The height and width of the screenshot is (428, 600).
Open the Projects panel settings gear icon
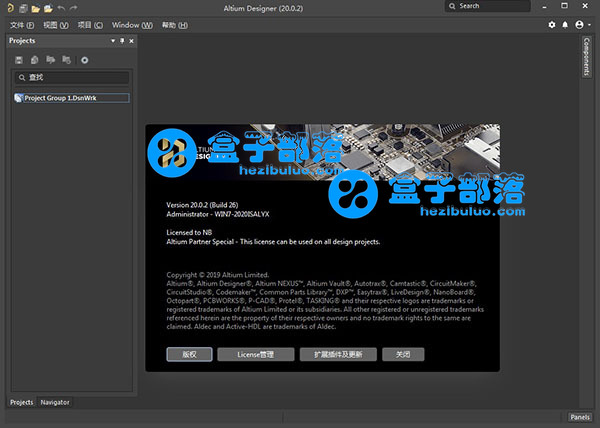(x=85, y=60)
